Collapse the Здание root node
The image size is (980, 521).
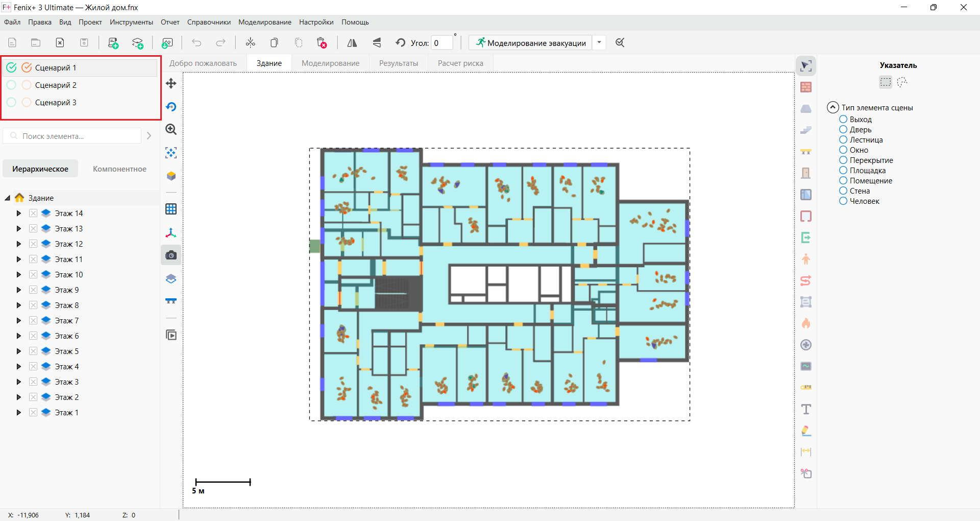click(x=8, y=198)
